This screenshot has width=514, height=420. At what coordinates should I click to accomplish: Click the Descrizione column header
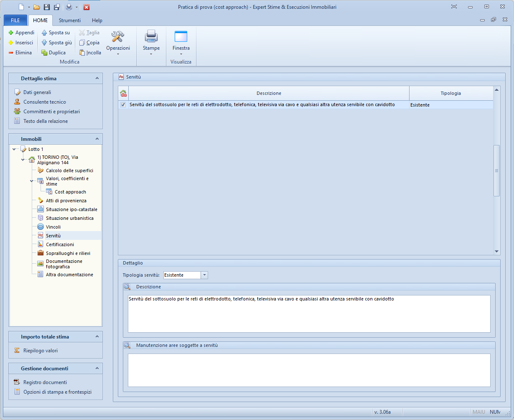tap(269, 94)
